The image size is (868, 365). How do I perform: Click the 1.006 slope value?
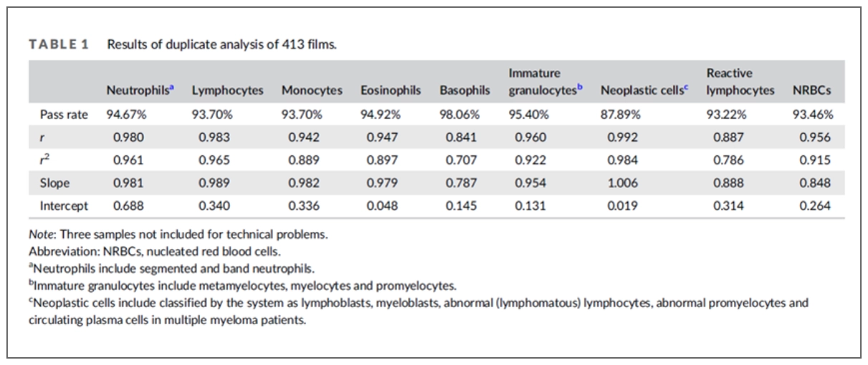coord(622,182)
